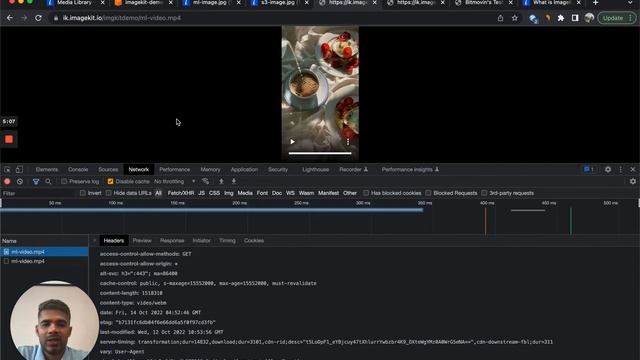This screenshot has width=640, height=360.
Task: Switch to the Media Library browser tab
Action: coord(75,3)
